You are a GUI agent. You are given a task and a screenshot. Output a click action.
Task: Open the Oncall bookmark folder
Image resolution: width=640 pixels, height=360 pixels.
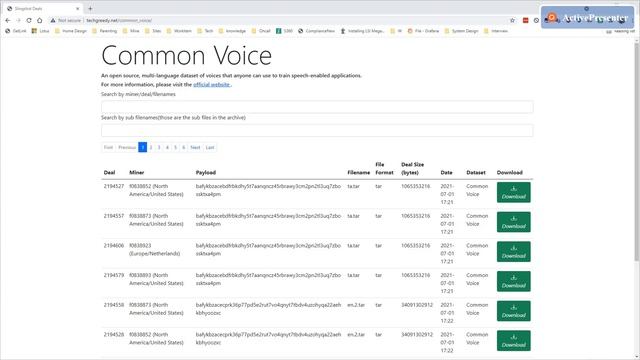pyautogui.click(x=261, y=31)
